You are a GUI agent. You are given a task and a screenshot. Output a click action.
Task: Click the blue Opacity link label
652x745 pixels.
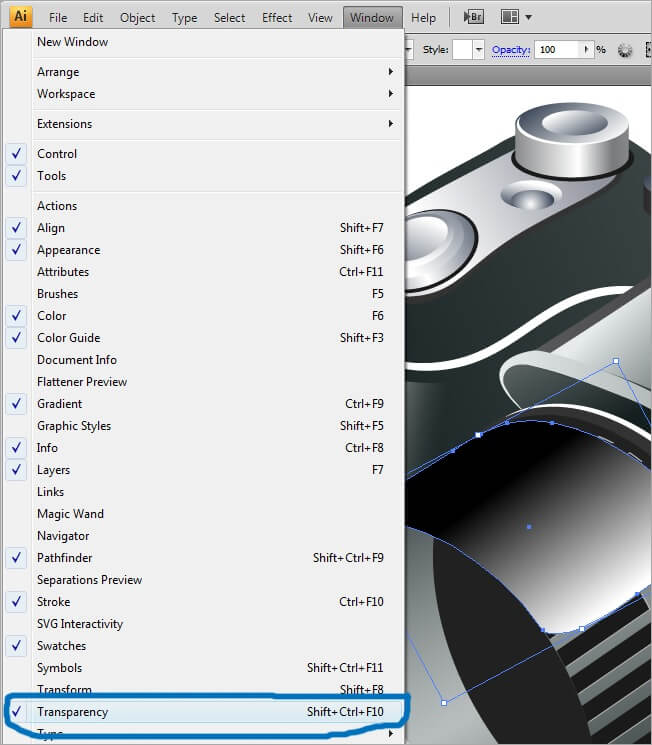510,50
